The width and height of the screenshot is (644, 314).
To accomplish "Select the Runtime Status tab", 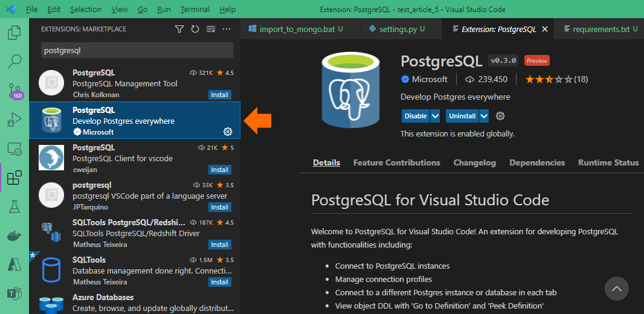I will click(608, 162).
